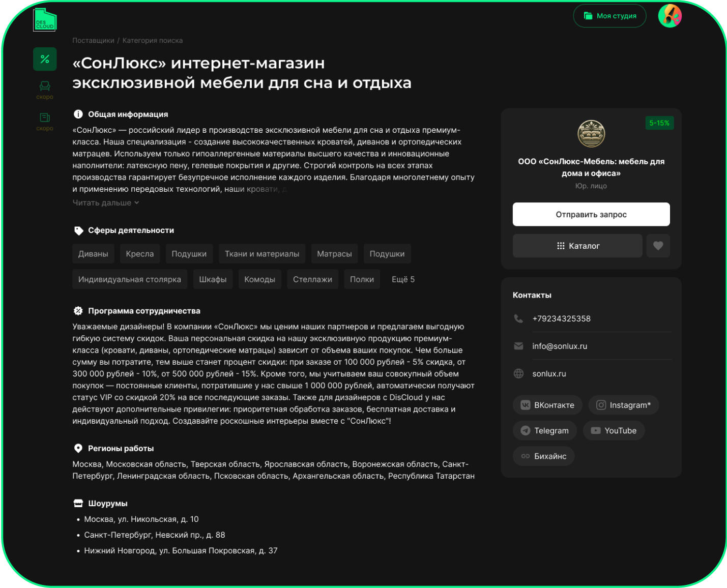Click the globe icon beside sonlux.ru
Viewport: 727px width, 588px height.
pos(518,373)
